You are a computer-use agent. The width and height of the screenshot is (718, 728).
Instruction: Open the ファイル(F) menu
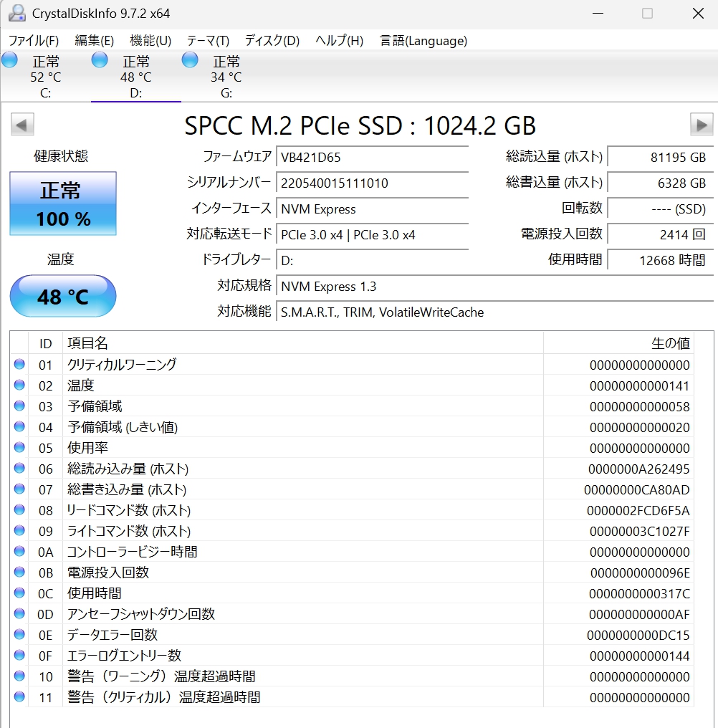point(33,41)
